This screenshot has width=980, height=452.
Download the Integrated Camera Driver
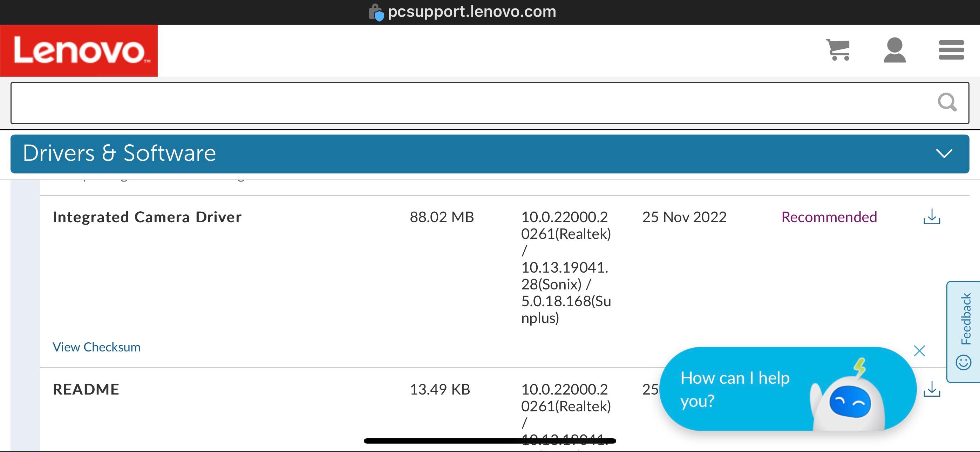click(x=932, y=217)
